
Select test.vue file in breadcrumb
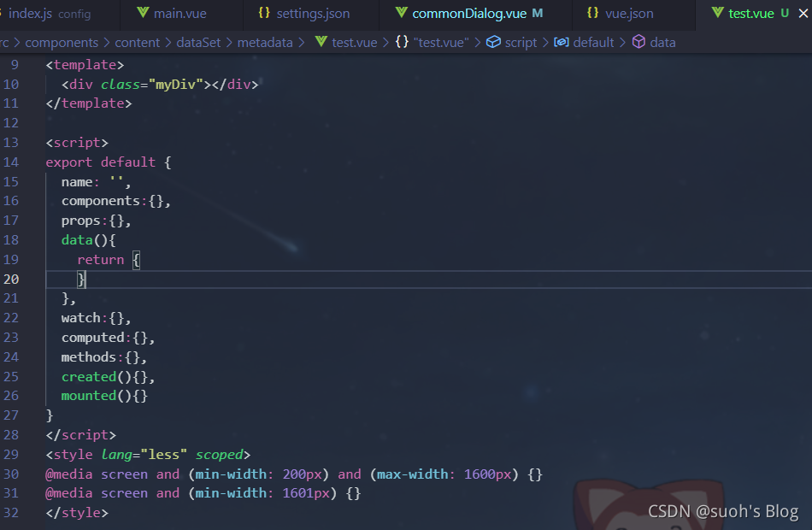pyautogui.click(x=354, y=43)
